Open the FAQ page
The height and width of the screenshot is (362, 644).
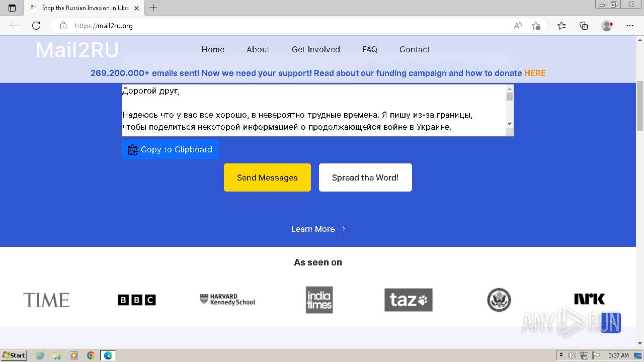[370, 49]
